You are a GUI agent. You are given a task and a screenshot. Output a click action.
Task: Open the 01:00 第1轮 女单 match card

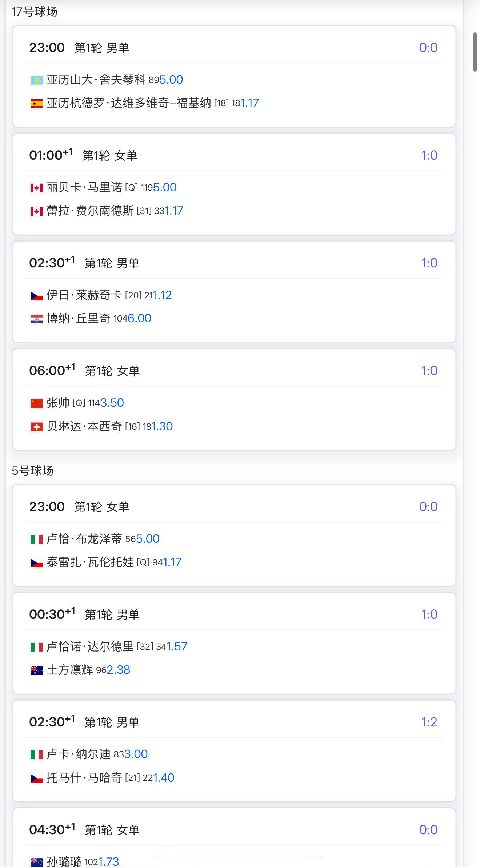tap(234, 184)
